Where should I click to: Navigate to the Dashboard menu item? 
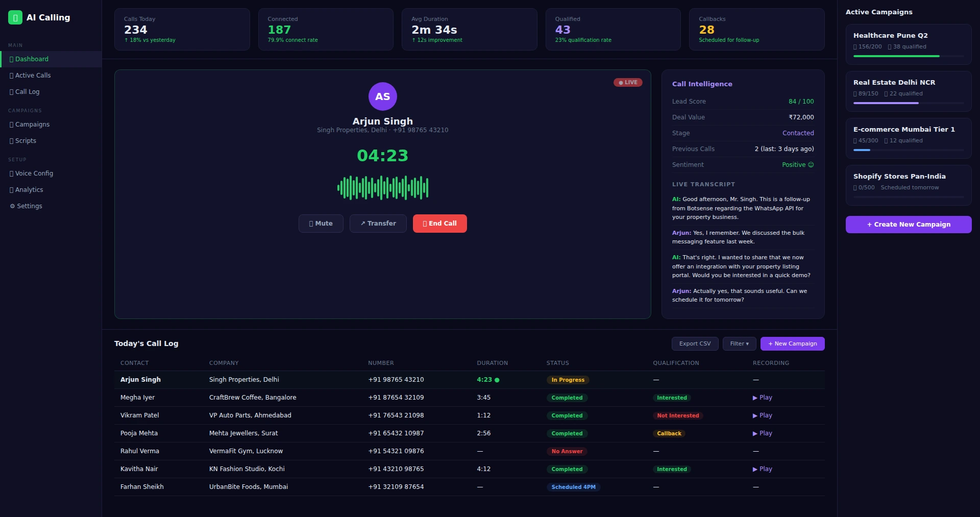click(x=33, y=59)
